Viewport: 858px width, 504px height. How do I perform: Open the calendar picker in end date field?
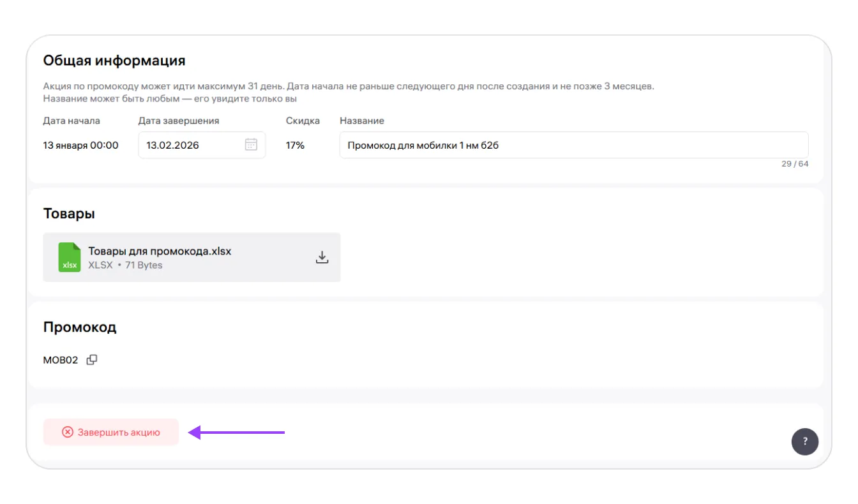pos(251,145)
